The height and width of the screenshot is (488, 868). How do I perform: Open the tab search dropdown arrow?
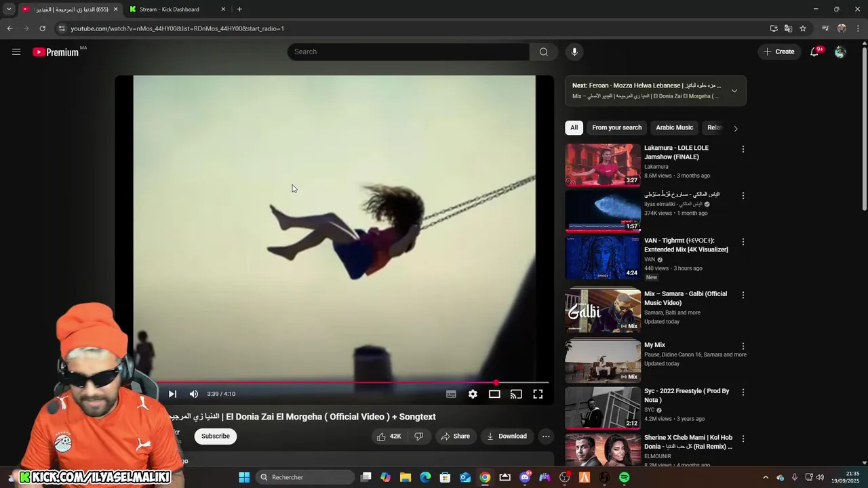tap(9, 9)
